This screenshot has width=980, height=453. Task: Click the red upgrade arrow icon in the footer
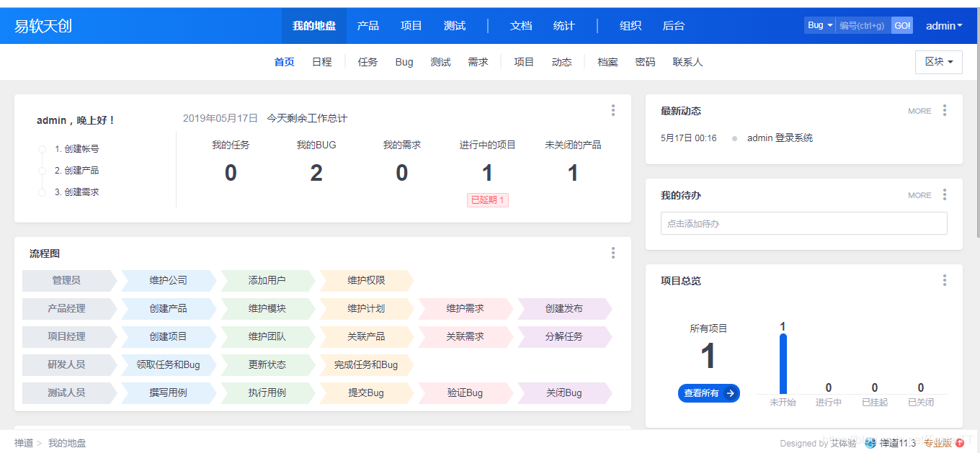[x=960, y=443]
